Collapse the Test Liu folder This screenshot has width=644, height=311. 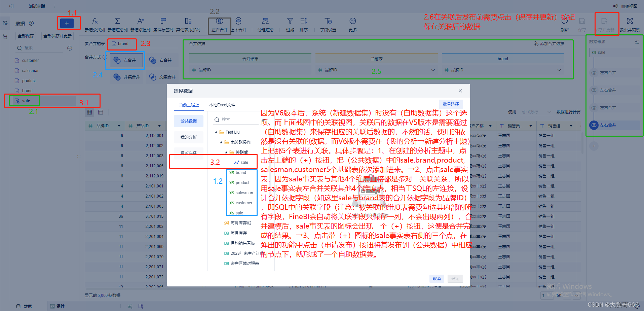(x=216, y=132)
